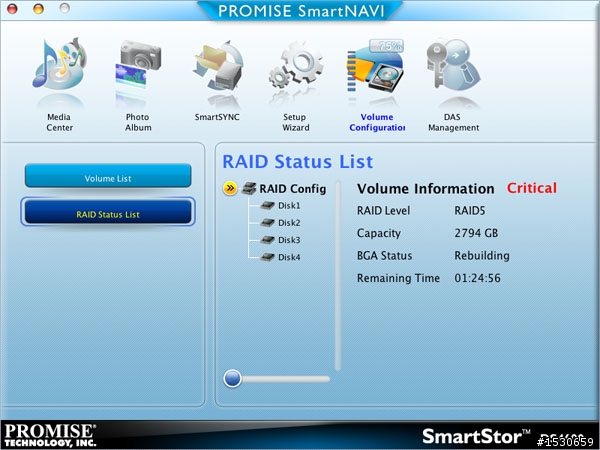
Task: Click the Disk4 drive icon
Action: click(x=267, y=257)
